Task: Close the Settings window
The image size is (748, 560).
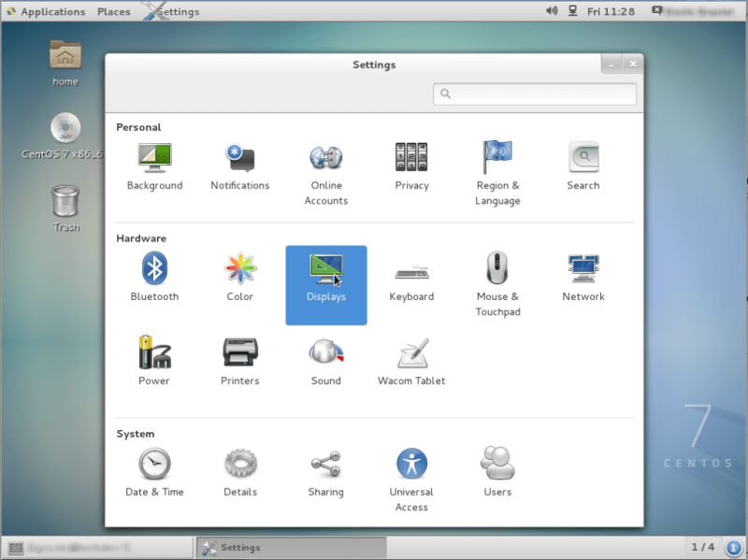Action: point(633,64)
